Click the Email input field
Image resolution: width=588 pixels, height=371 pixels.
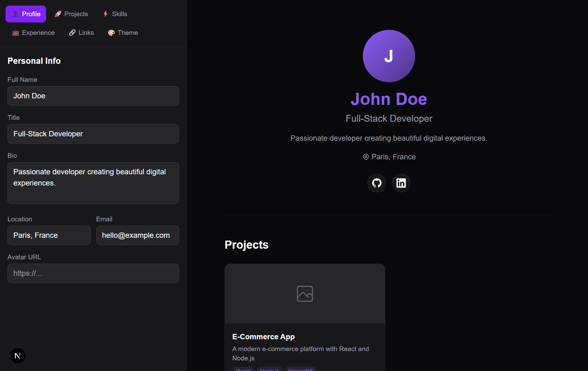[137, 235]
